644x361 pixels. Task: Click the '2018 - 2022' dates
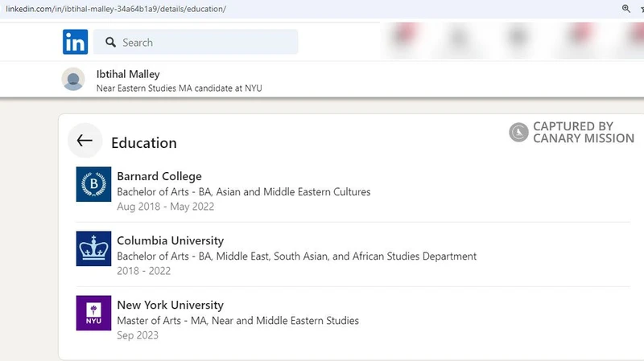point(144,271)
